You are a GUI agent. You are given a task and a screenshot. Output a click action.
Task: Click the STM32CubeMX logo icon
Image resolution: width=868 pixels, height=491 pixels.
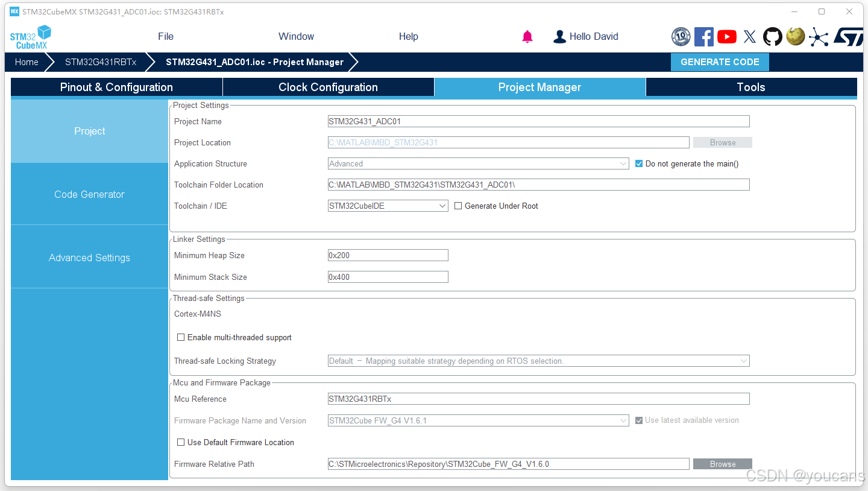tap(31, 37)
